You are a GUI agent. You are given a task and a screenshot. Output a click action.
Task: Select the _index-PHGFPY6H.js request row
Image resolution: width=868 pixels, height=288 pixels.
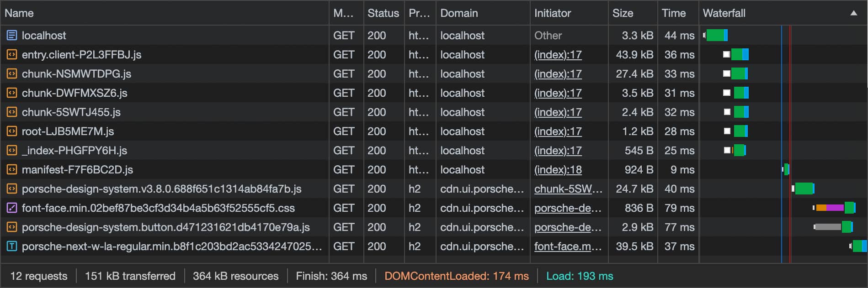click(75, 151)
